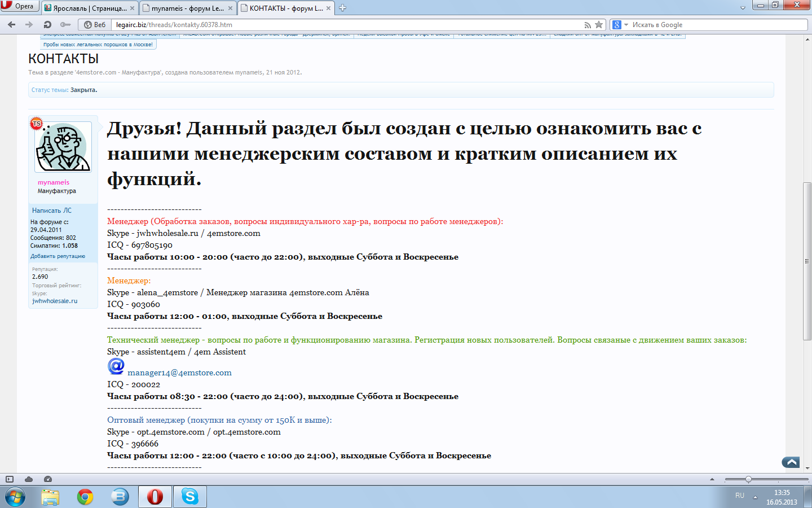Open a new tab with plus button
Image resolution: width=812 pixels, height=508 pixels.
pyautogui.click(x=342, y=8)
